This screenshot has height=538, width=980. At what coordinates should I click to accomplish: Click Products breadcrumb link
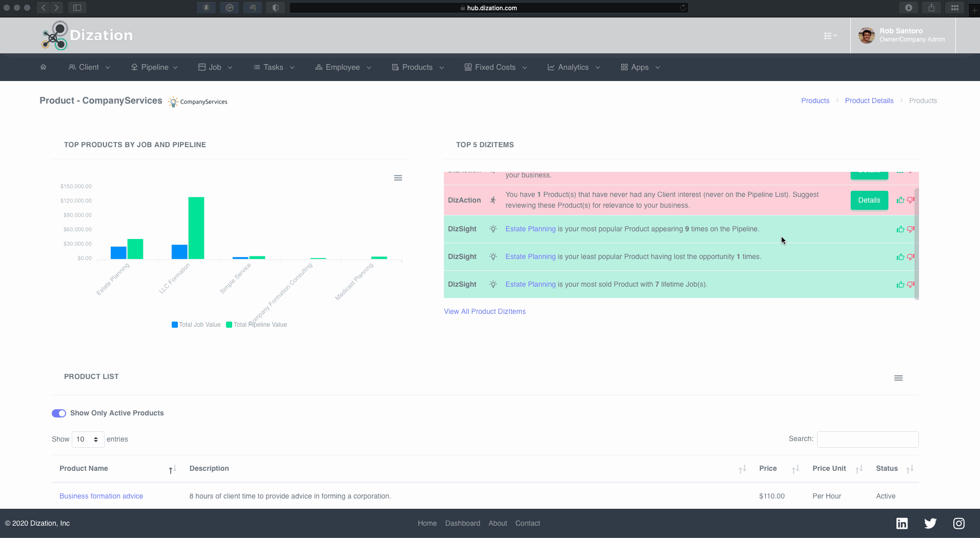[815, 101]
